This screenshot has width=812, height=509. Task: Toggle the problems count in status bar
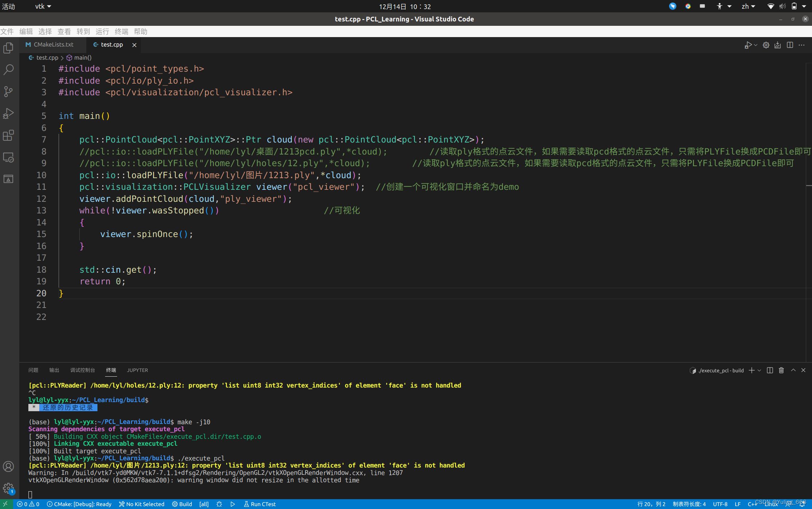pos(28,504)
